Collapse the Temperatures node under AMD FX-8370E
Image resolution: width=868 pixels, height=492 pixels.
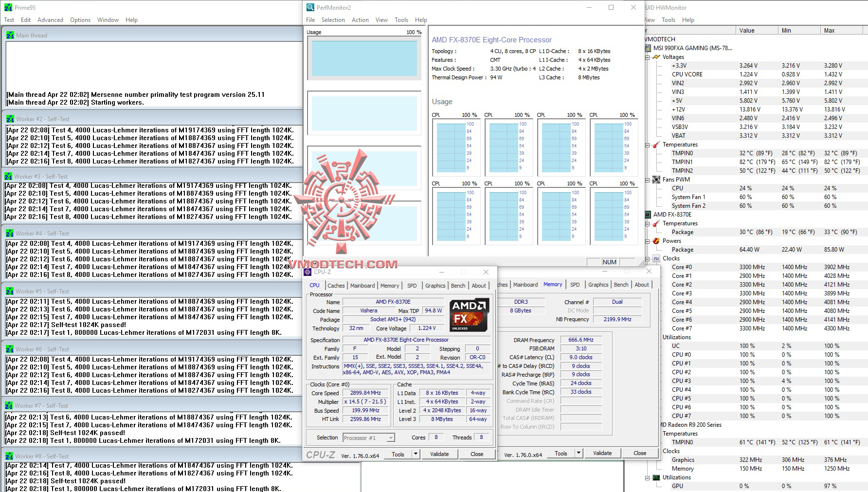click(x=648, y=223)
